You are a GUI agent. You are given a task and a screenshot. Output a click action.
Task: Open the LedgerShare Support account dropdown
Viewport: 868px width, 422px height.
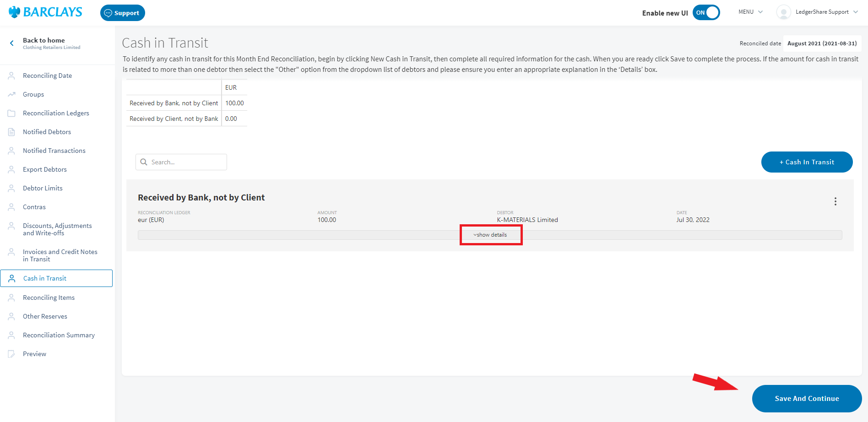(x=826, y=12)
